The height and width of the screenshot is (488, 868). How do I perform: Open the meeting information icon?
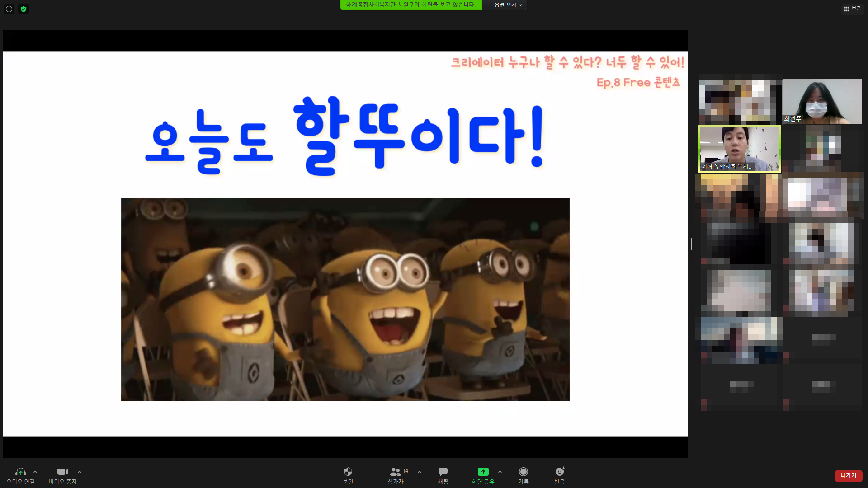click(9, 9)
